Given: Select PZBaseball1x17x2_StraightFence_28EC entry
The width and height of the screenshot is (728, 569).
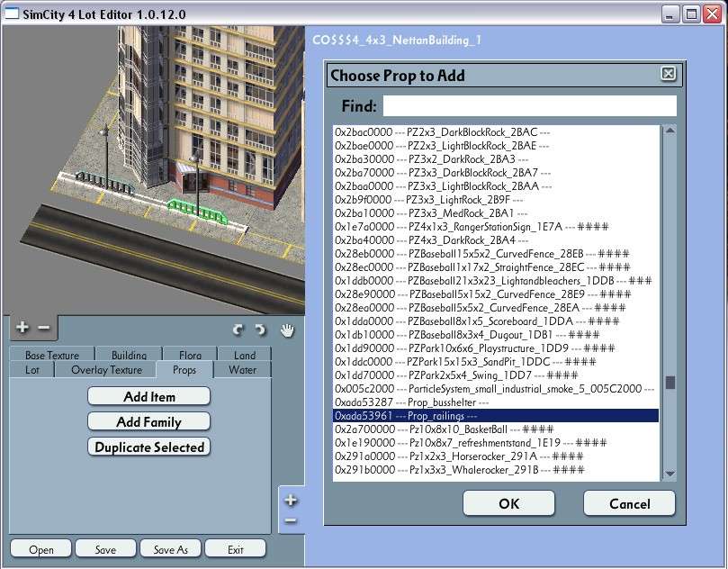Looking at the screenshot, I should (x=496, y=266).
